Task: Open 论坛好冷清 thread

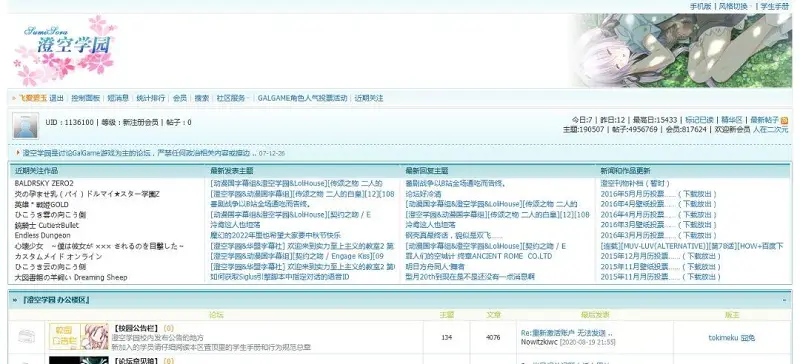Action: coord(423,193)
